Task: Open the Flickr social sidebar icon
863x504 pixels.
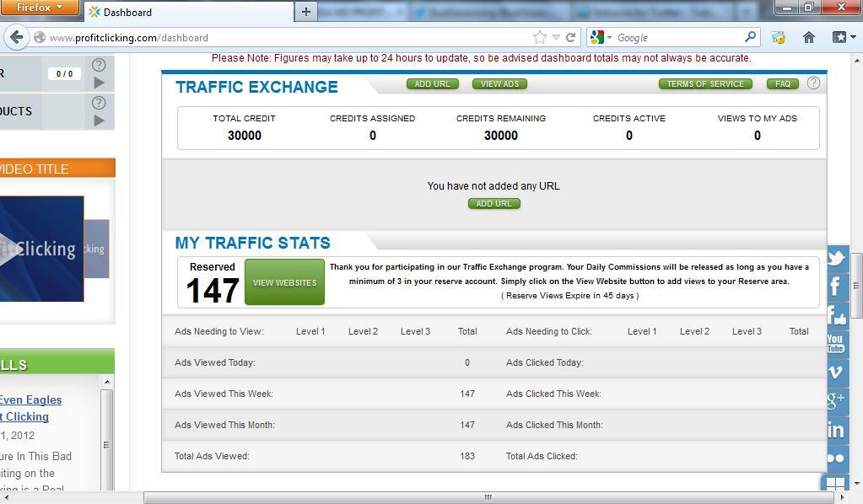Action: tap(835, 458)
